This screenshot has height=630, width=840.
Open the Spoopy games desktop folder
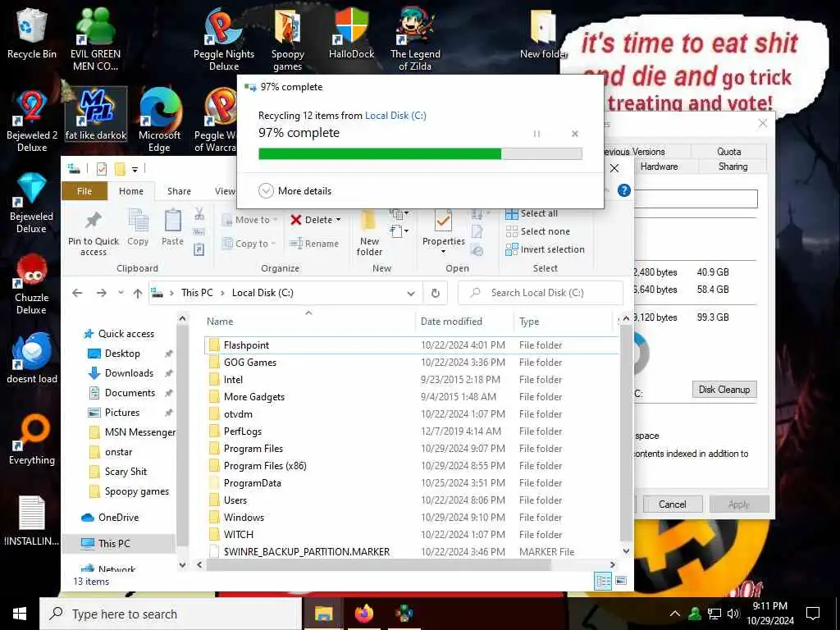(x=287, y=39)
